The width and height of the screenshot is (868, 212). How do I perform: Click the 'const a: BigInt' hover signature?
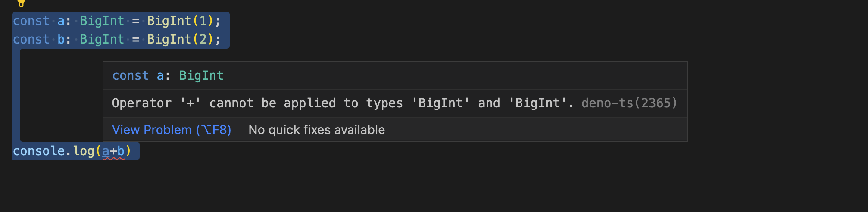168,75
